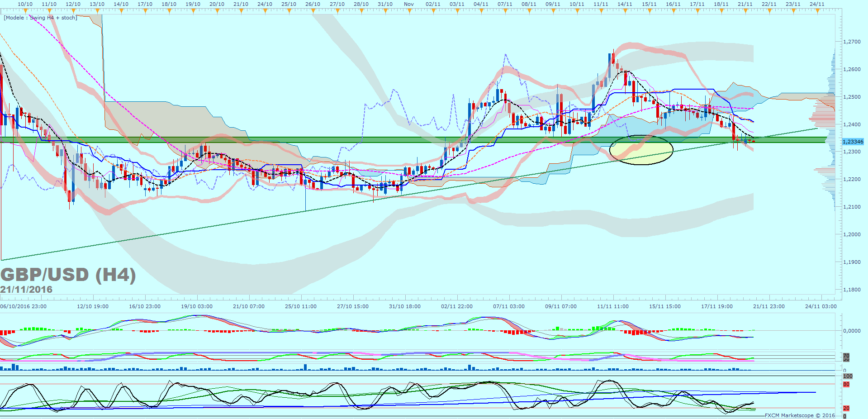Image resolution: width=868 pixels, height=419 pixels.
Task: Click the 1,2700 price axis level
Action: click(x=852, y=42)
